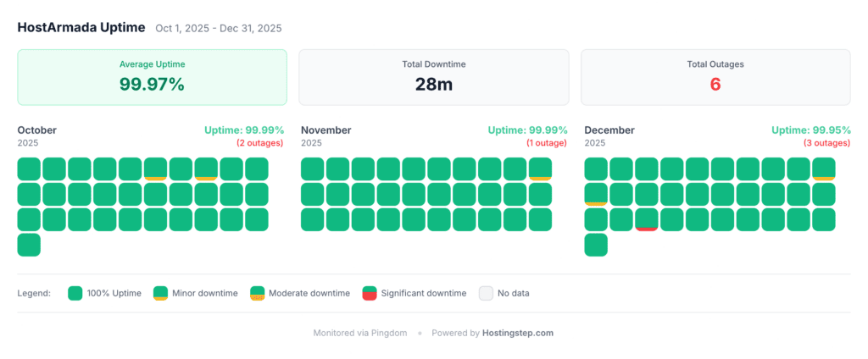This screenshot has width=868, height=359.
Task: Click the Monitored via Pingdom text
Action: pyautogui.click(x=361, y=333)
